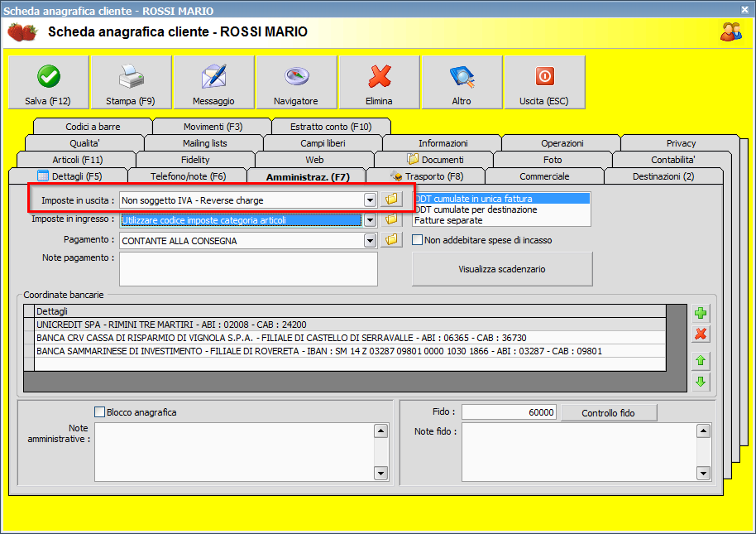Select Fatture separate option
The height and width of the screenshot is (534, 756).
point(501,220)
